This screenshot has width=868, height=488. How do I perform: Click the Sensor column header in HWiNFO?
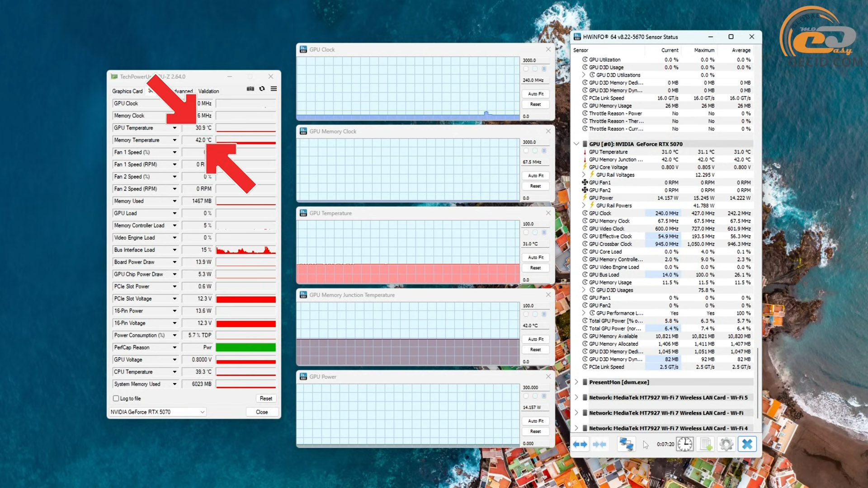581,50
